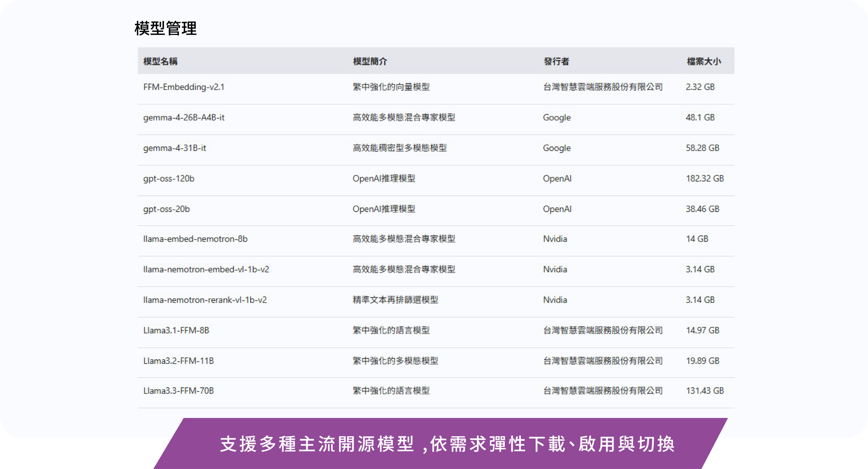This screenshot has height=469, width=868.
Task: Select the llama-nemotron-embed-vl-1b-v2 model name
Action: [206, 269]
